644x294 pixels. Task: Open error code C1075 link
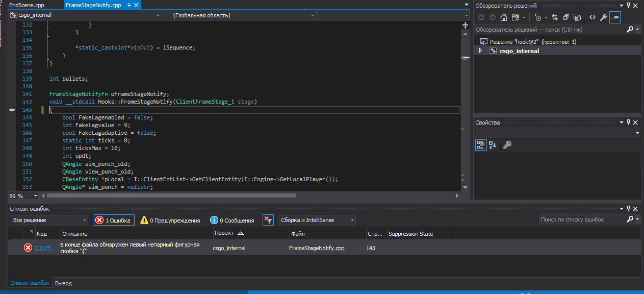(x=43, y=248)
